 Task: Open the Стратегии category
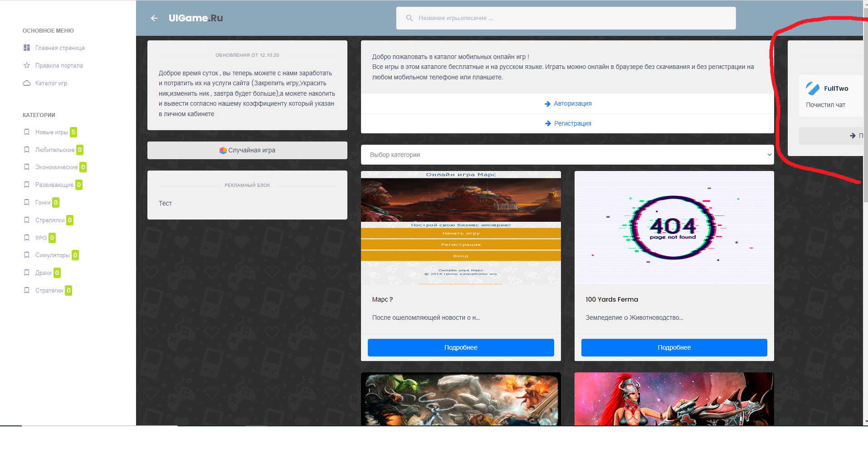(x=49, y=290)
